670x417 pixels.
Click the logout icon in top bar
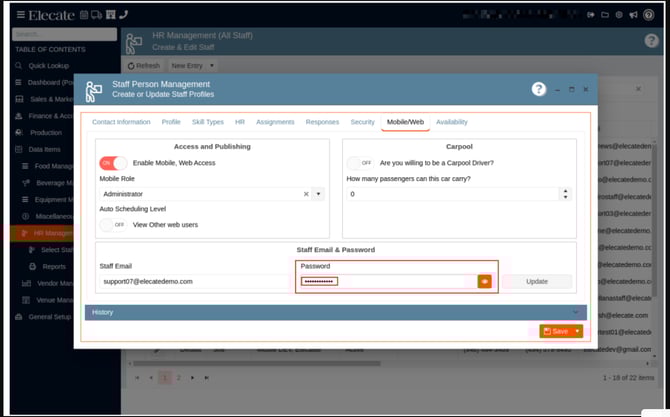click(591, 14)
